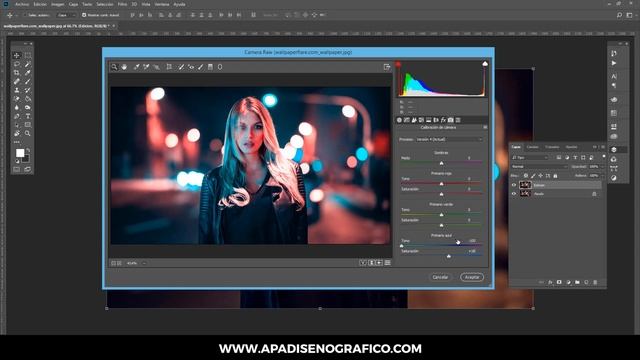This screenshot has height=360, width=640.
Task: Click the Layers panel add layer style fx icon
Action: (x=550, y=282)
